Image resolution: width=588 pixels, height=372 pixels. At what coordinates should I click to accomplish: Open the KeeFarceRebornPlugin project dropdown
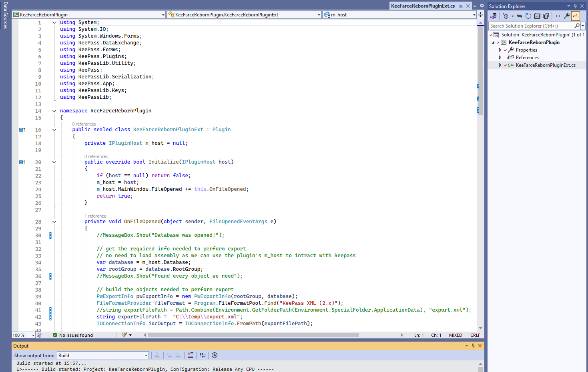tap(88, 15)
